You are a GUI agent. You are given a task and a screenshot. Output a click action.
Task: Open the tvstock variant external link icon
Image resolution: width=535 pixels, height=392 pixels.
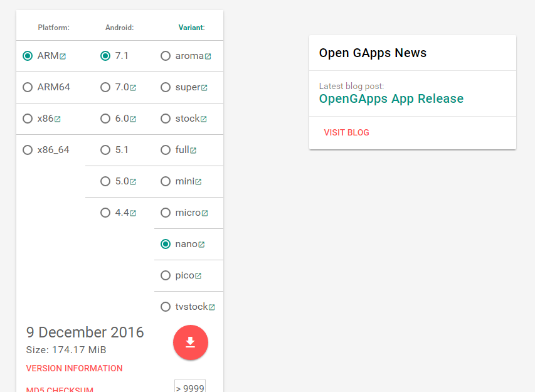[212, 307]
